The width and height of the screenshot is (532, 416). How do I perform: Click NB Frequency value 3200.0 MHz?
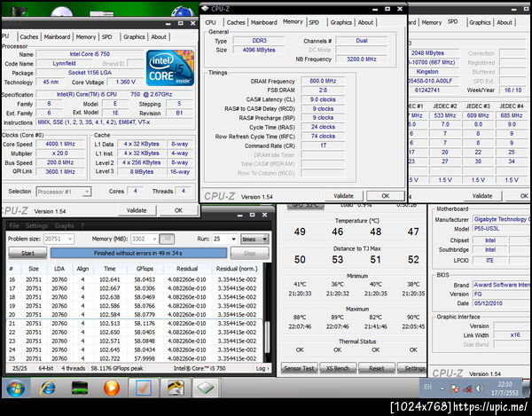[362, 59]
